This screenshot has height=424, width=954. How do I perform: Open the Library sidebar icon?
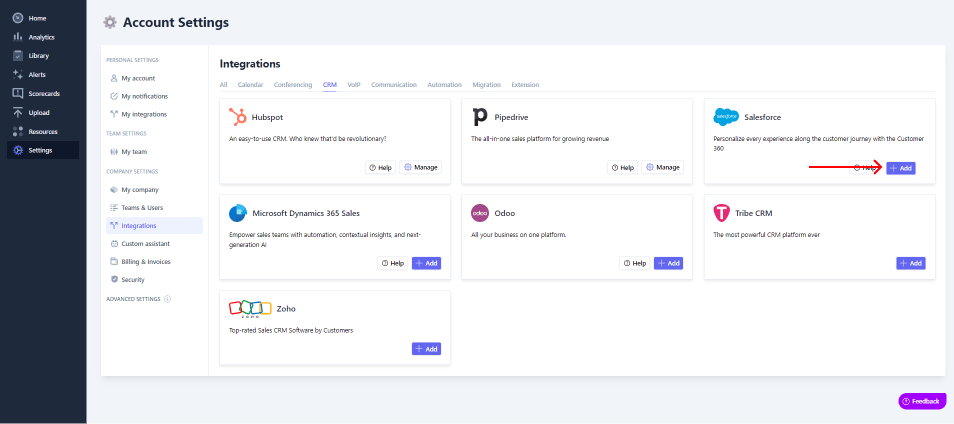tap(18, 56)
